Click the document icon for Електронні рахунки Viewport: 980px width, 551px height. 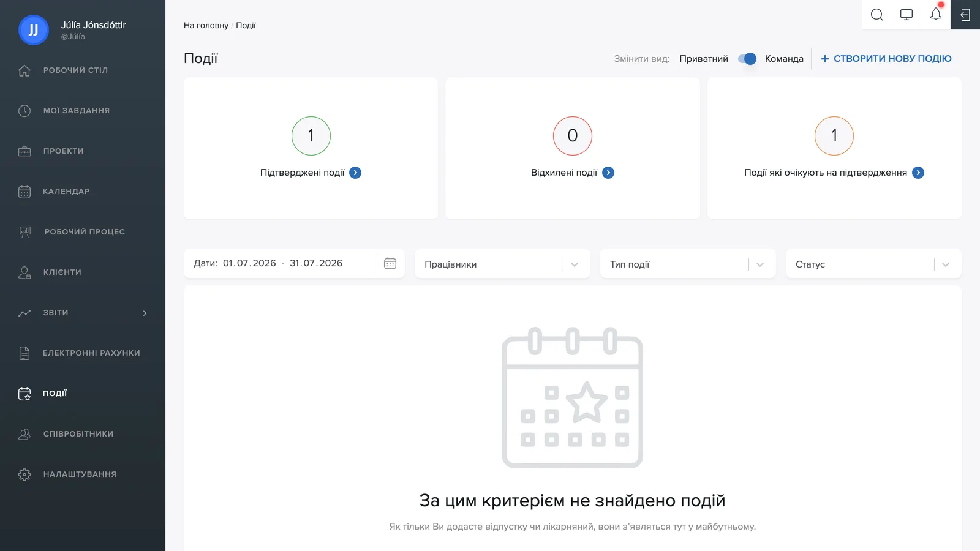(x=24, y=353)
